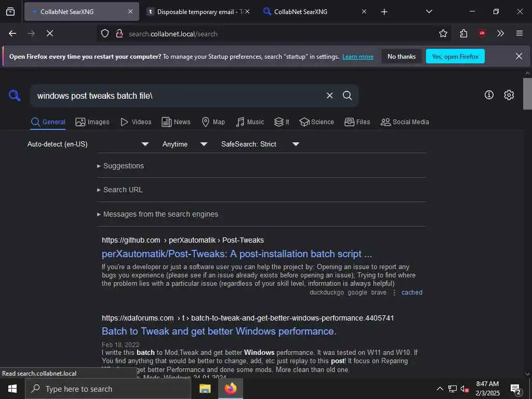The width and height of the screenshot is (532, 399).
Task: Click the browser back arrow
Action: click(x=12, y=33)
